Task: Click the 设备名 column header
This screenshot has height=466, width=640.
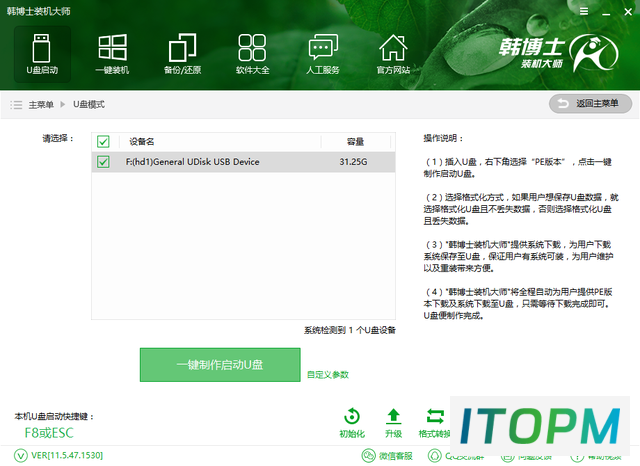Action: click(142, 142)
